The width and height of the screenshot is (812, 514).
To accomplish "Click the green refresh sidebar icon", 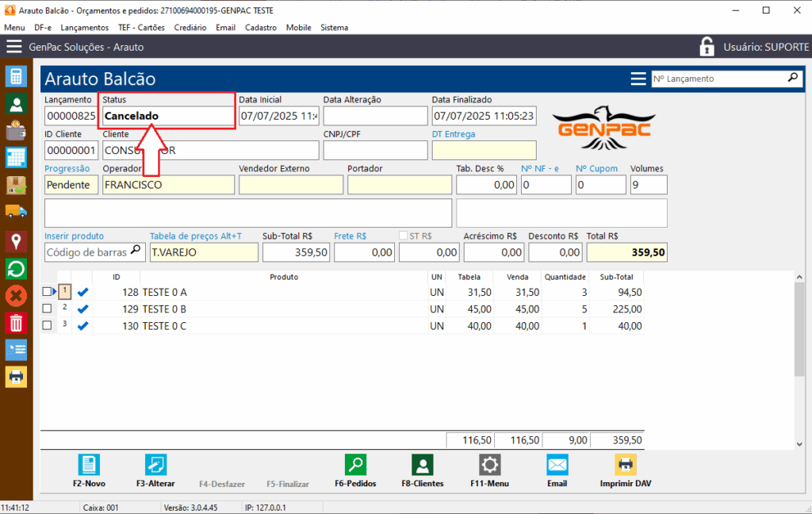I will pos(16,269).
